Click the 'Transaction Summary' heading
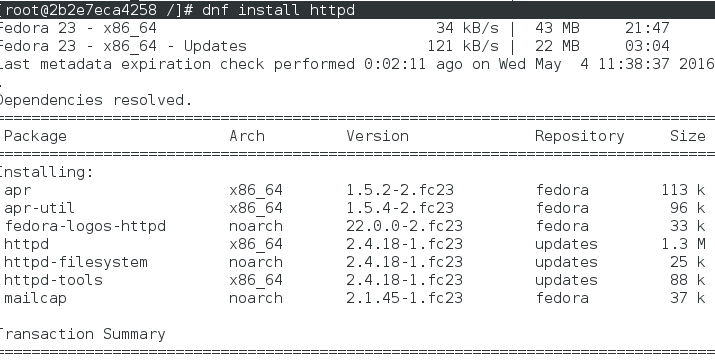This screenshot has height=360, width=715. (82, 334)
